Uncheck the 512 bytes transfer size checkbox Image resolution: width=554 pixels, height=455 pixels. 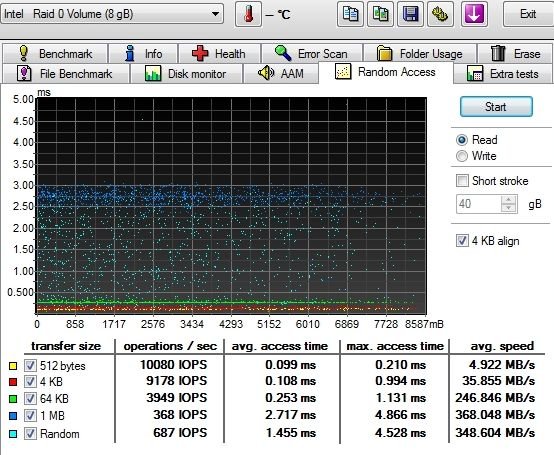30,365
